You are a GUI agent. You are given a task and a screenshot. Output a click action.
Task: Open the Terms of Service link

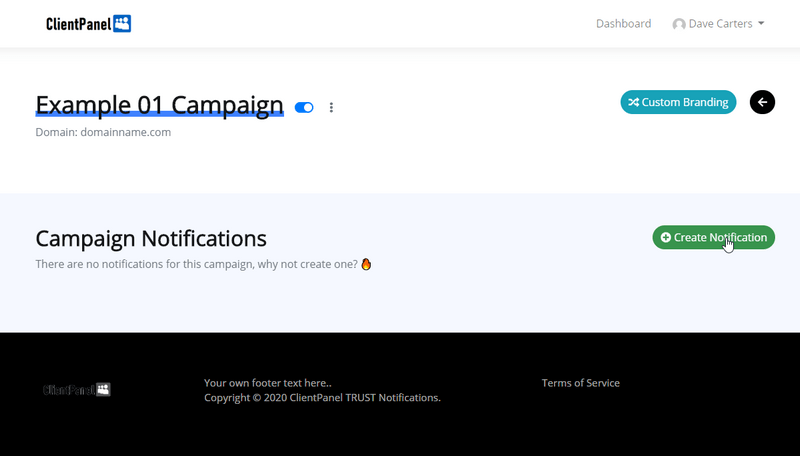point(580,383)
